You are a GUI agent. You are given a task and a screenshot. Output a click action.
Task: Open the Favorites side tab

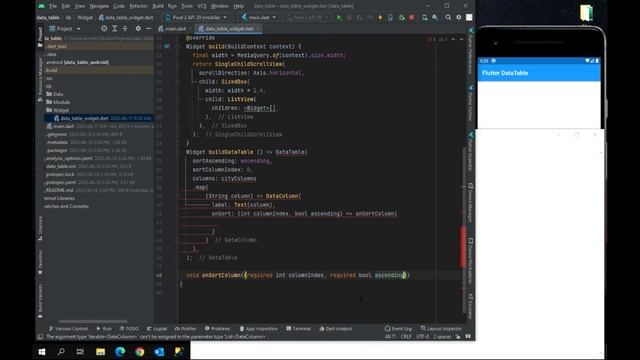click(x=40, y=261)
